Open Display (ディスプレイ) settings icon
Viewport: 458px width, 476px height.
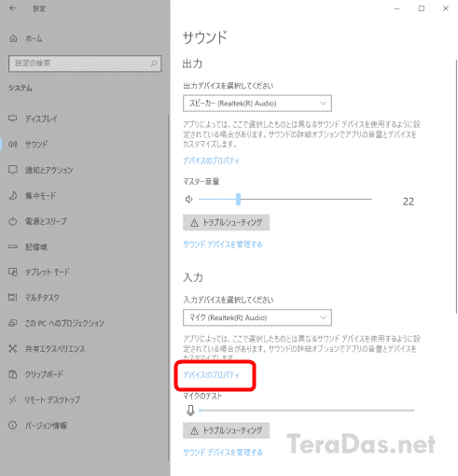pyautogui.click(x=13, y=119)
